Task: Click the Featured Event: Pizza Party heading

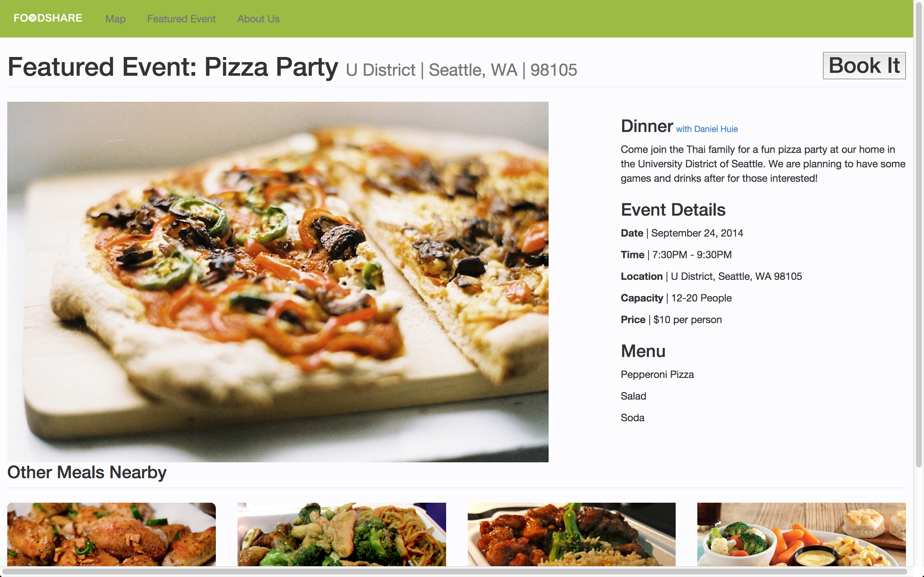Action: pos(173,67)
